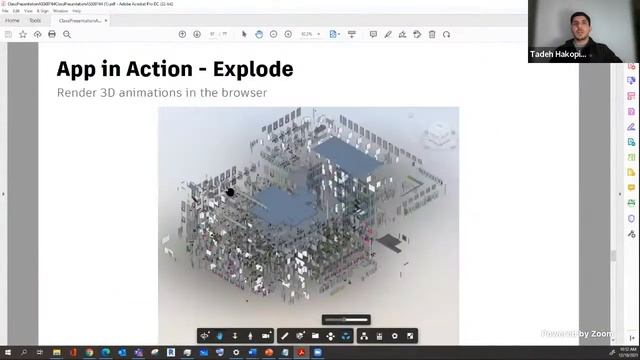The width and height of the screenshot is (640, 360).
Task: Open the model browser tree icon
Action: pyautogui.click(x=364, y=336)
